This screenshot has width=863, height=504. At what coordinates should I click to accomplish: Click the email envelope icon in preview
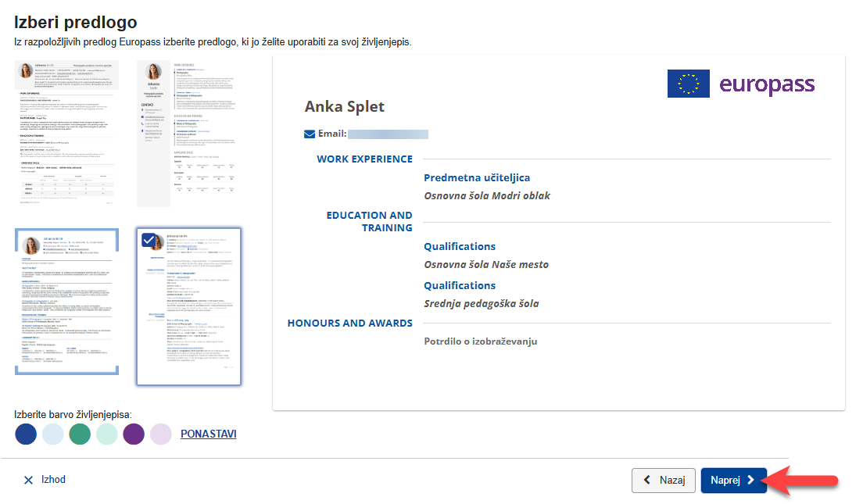tap(310, 134)
